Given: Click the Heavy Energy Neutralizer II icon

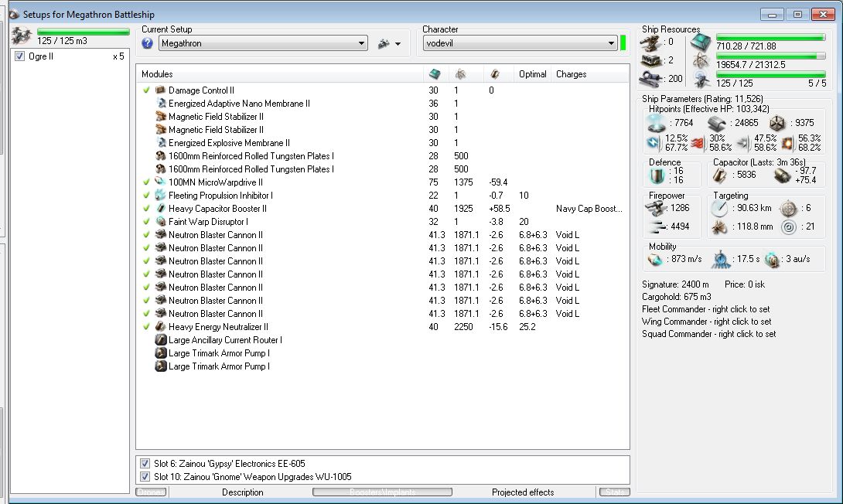Looking at the screenshot, I should (160, 327).
